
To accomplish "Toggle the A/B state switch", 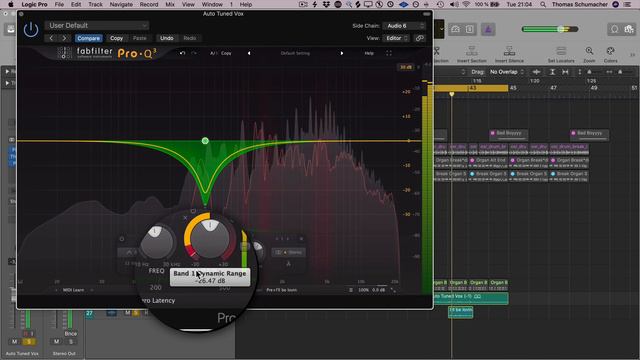I will 213,53.
